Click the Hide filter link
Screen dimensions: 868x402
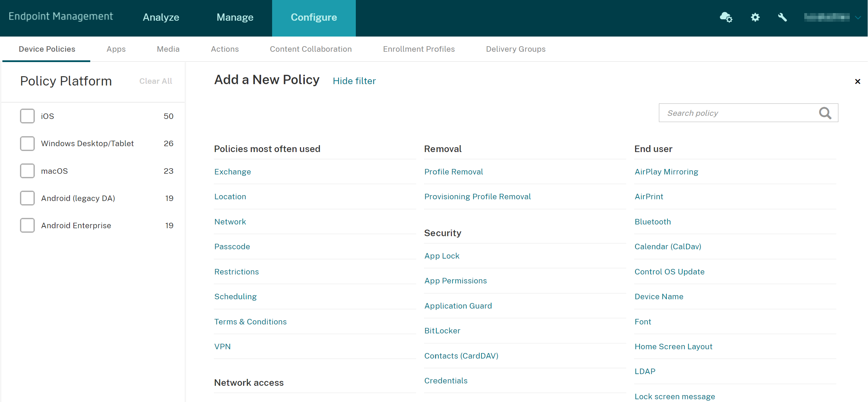point(354,81)
